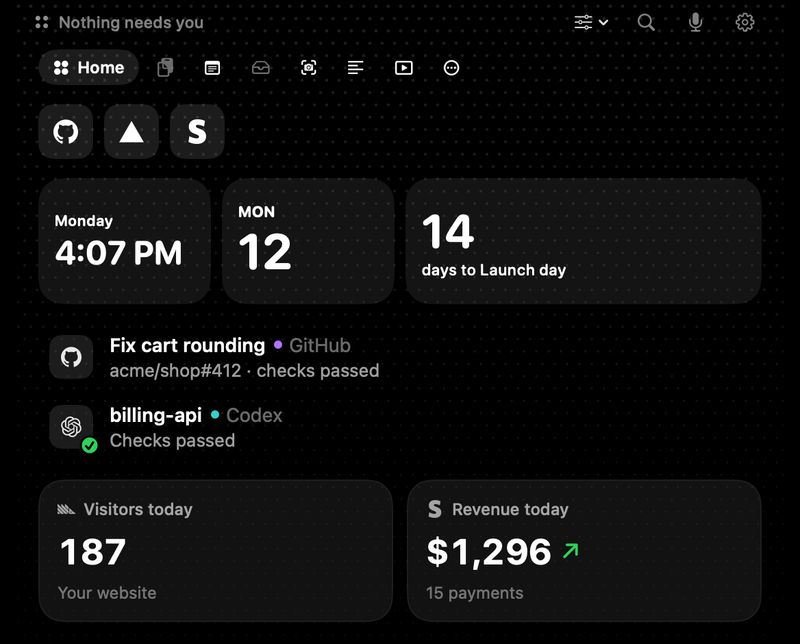Click the 'Your website' label
This screenshot has width=800, height=644.
pos(107,593)
